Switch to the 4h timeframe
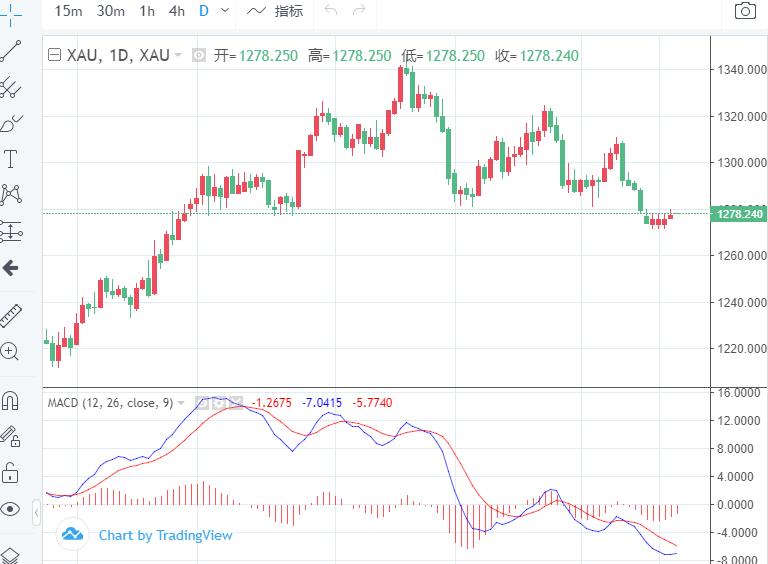This screenshot has height=564, width=768. pyautogui.click(x=177, y=11)
